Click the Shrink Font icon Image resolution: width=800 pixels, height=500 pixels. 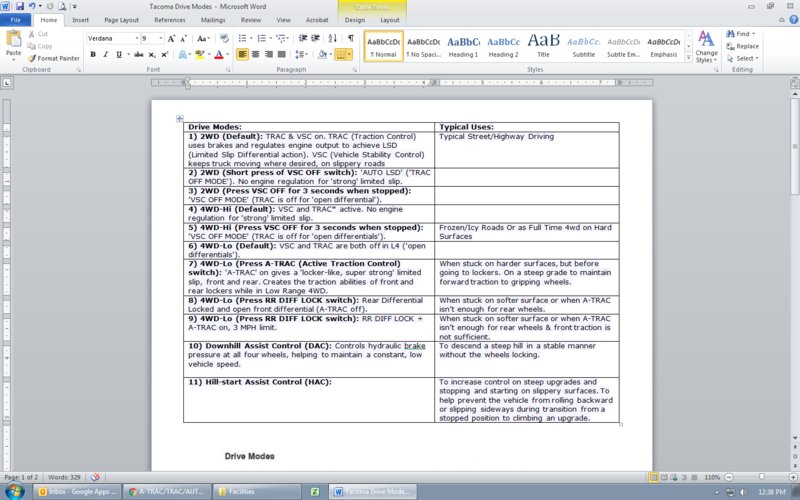click(x=183, y=38)
